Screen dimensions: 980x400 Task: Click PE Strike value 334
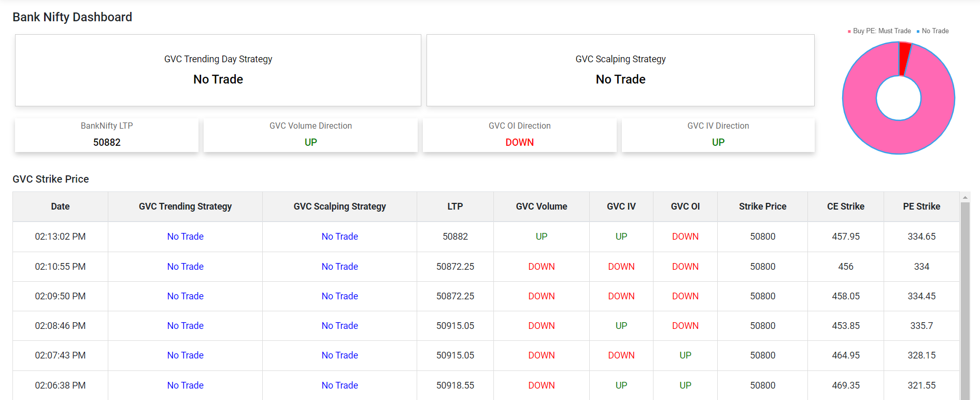[x=921, y=267]
